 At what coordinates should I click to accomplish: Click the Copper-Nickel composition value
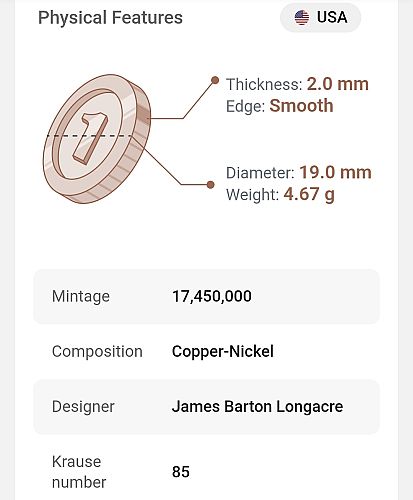pyautogui.click(x=223, y=351)
